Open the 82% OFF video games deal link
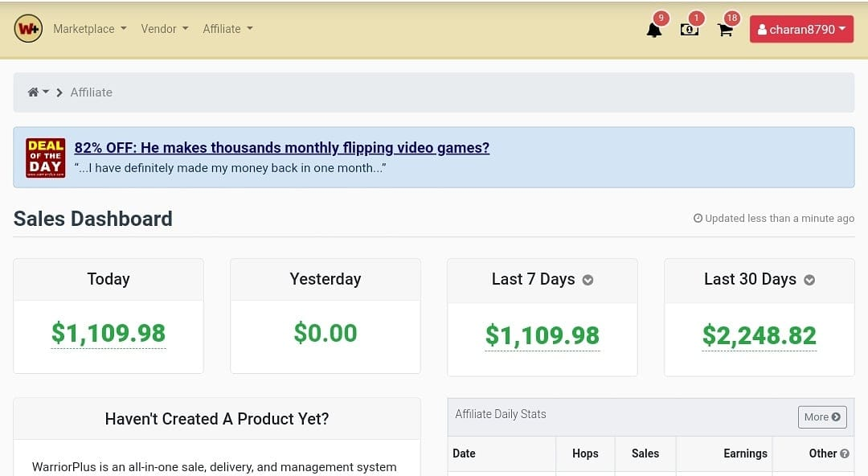Viewport: 868px width, 476px height. [x=282, y=147]
